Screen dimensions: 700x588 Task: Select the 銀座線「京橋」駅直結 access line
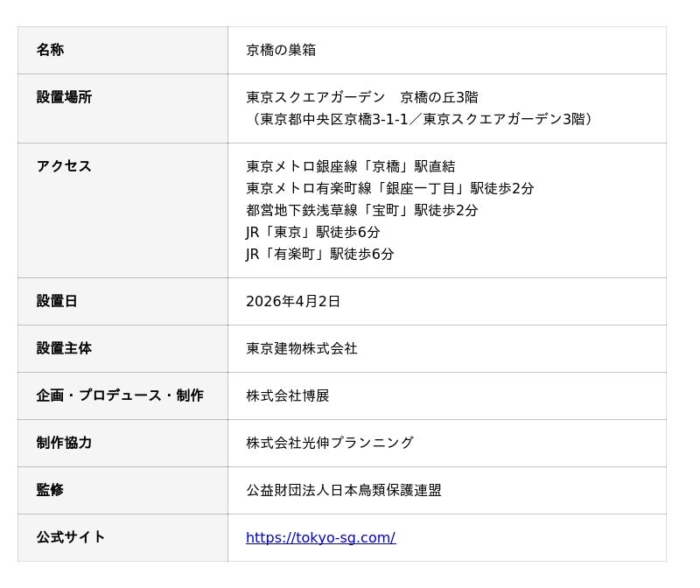tap(350, 166)
